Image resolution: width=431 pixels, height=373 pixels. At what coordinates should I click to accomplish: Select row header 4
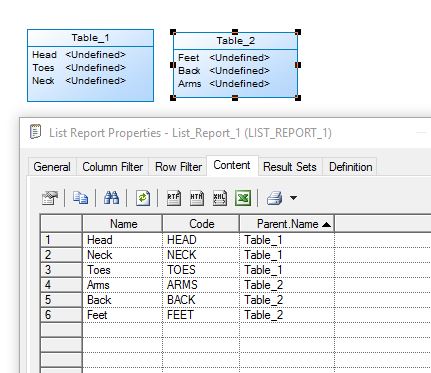[61, 285]
